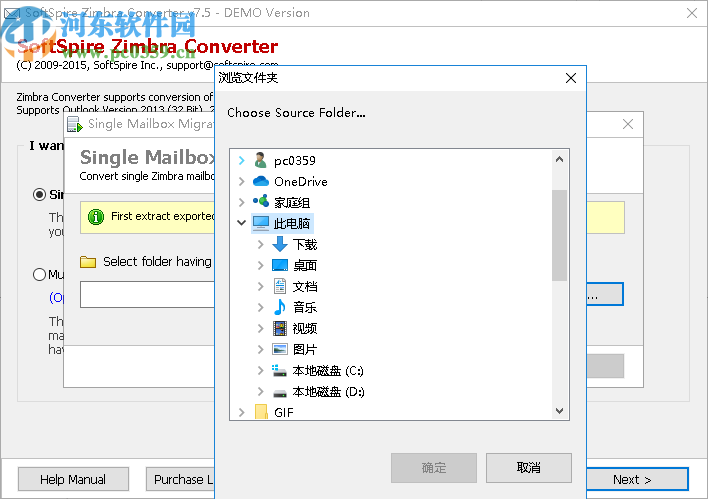Select the 家庭组 label in tree
Viewport: 708px width, 499px height.
[292, 203]
